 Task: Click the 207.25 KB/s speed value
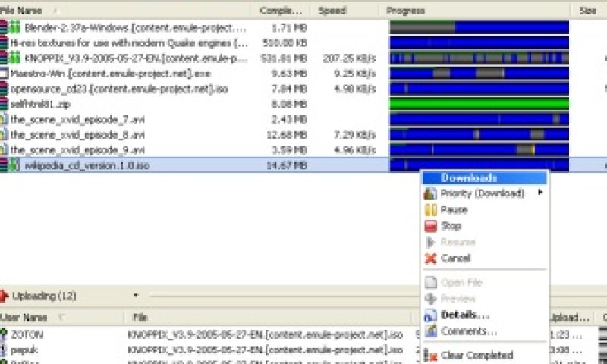click(x=350, y=58)
